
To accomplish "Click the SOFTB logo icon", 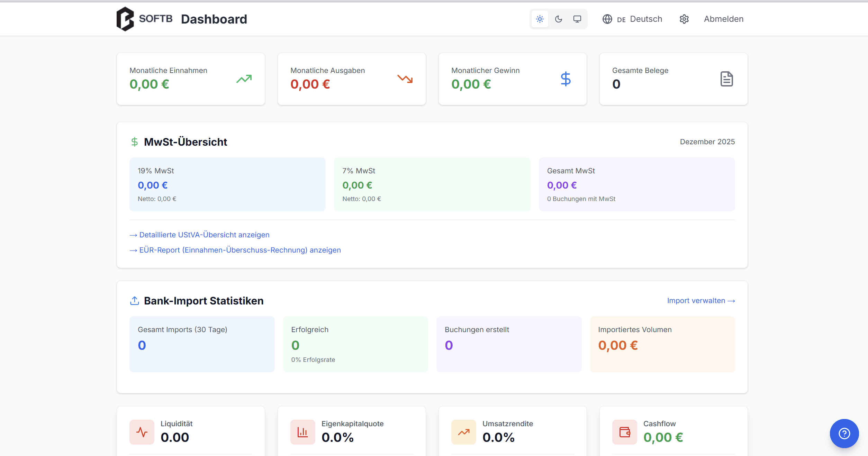I will coord(125,19).
